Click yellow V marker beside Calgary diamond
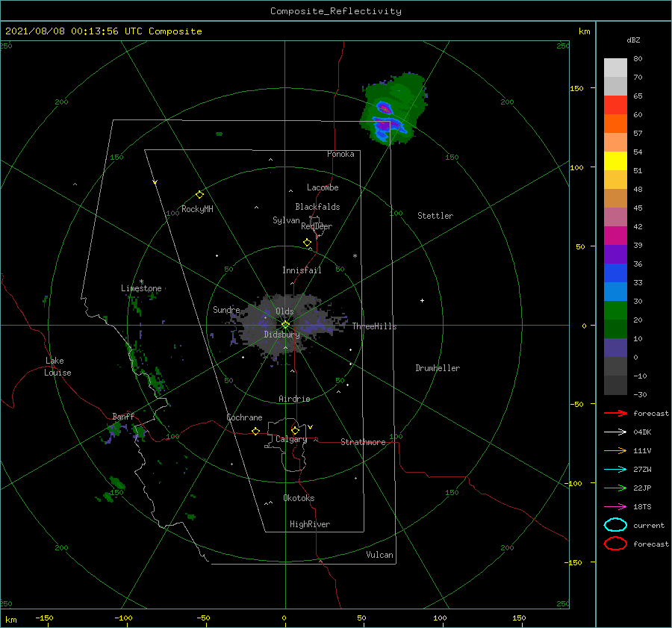672x628 pixels. point(310,427)
